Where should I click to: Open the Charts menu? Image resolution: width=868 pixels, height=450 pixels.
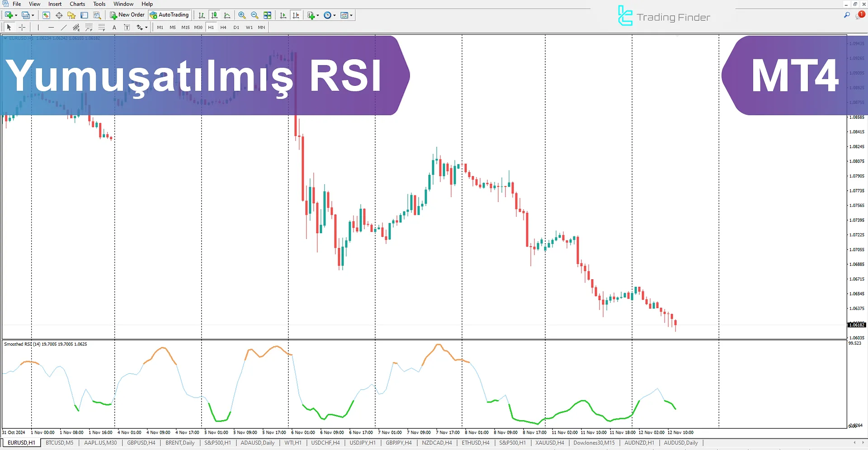[77, 4]
